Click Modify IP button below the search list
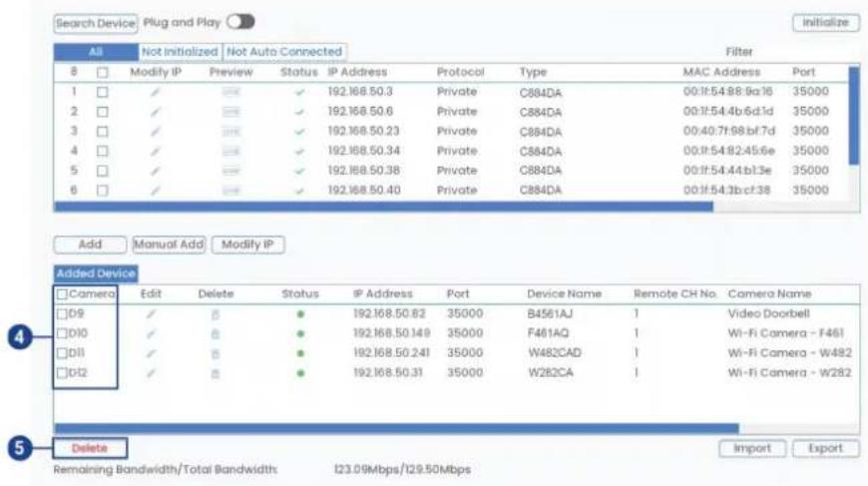This screenshot has height=486, width=868. 248,244
